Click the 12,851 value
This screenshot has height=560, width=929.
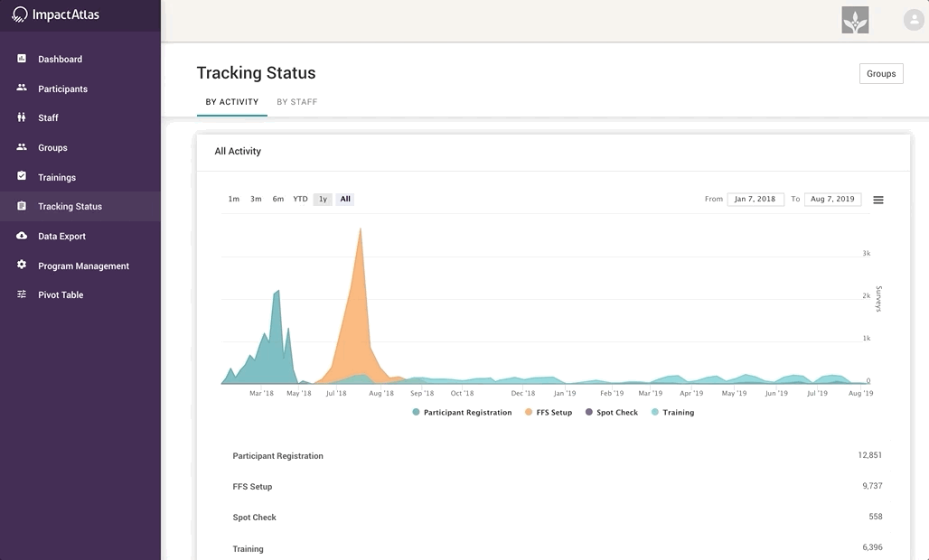pyautogui.click(x=869, y=455)
